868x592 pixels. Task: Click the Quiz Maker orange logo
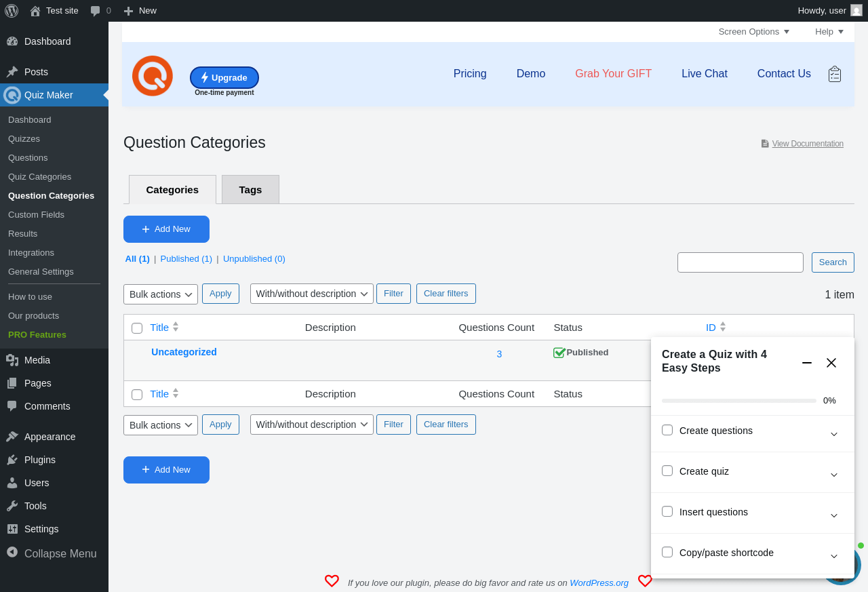153,76
